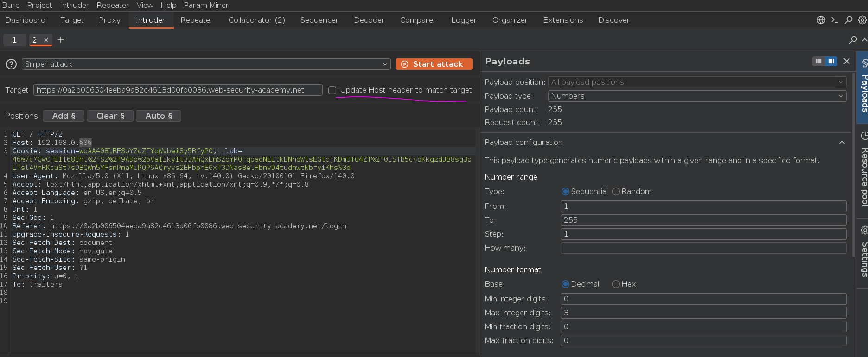Open the Param Miner menu
868x357 pixels.
(206, 5)
